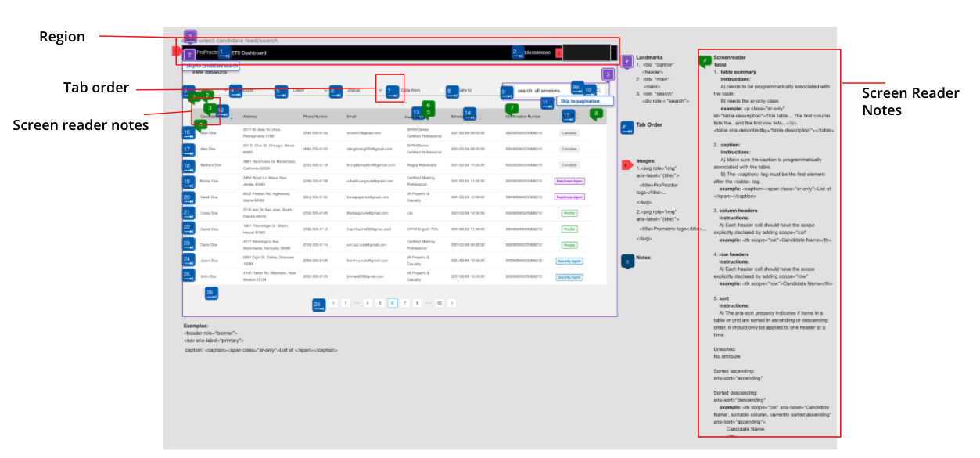Viewport: 980px width, 458px height.
Task: Click Readiness Agent badge for Caleb Doe
Action: tap(570, 197)
